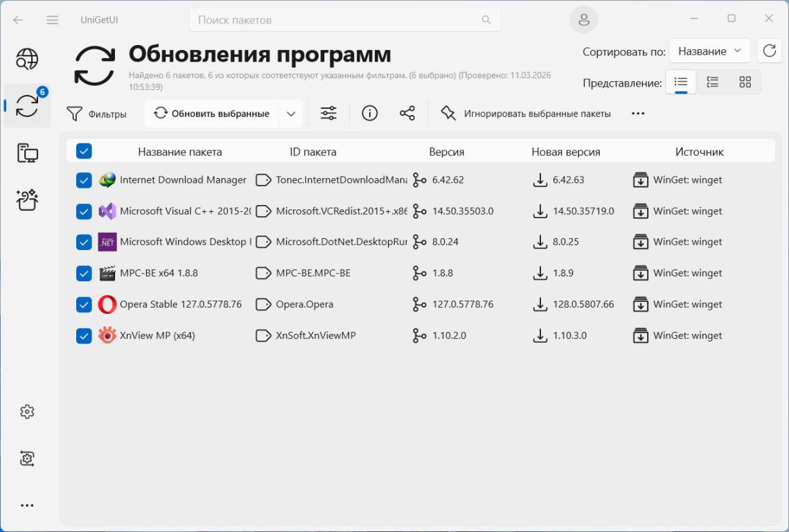This screenshot has width=789, height=532.
Task: Open sidebar bottom more options menu
Action: (x=27, y=506)
